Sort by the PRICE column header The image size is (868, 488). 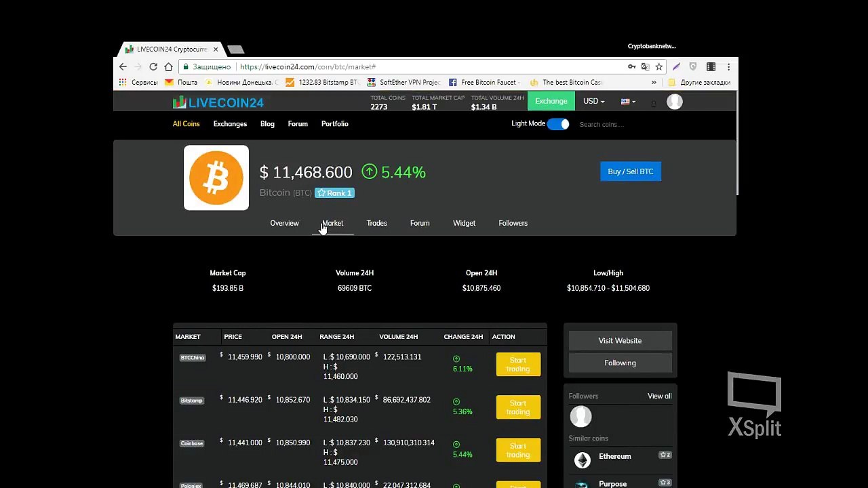click(233, 337)
